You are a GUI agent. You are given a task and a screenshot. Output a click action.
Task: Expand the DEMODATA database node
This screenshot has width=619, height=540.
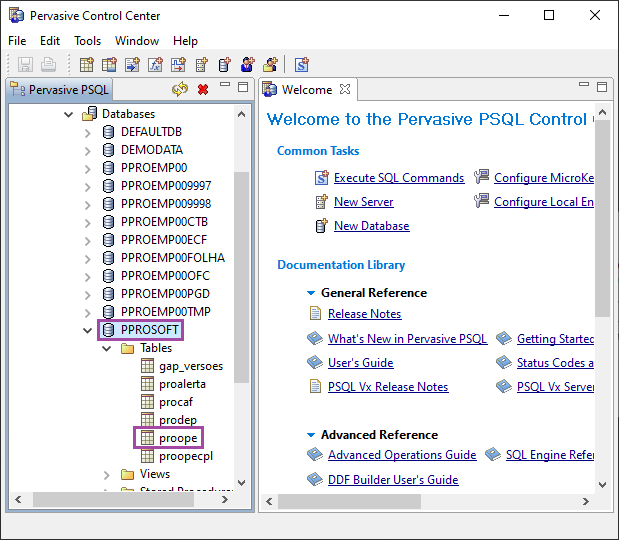(x=88, y=150)
